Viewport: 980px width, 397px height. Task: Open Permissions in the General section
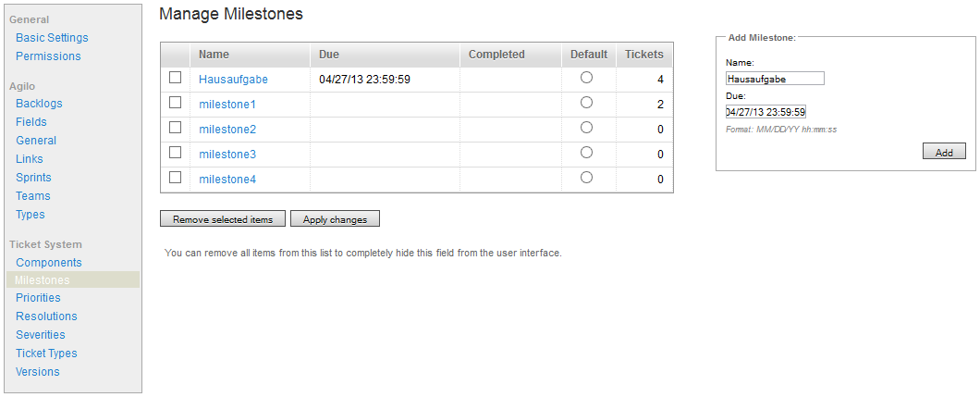click(48, 56)
